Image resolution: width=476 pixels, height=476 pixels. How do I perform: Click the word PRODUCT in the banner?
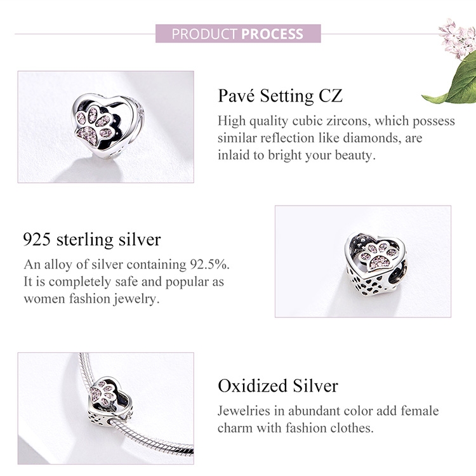click(204, 33)
